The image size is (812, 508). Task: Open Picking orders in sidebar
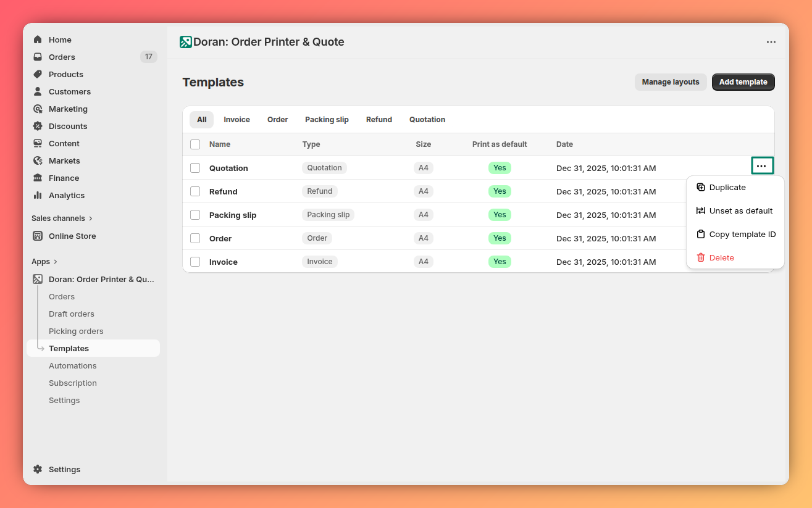(76, 331)
